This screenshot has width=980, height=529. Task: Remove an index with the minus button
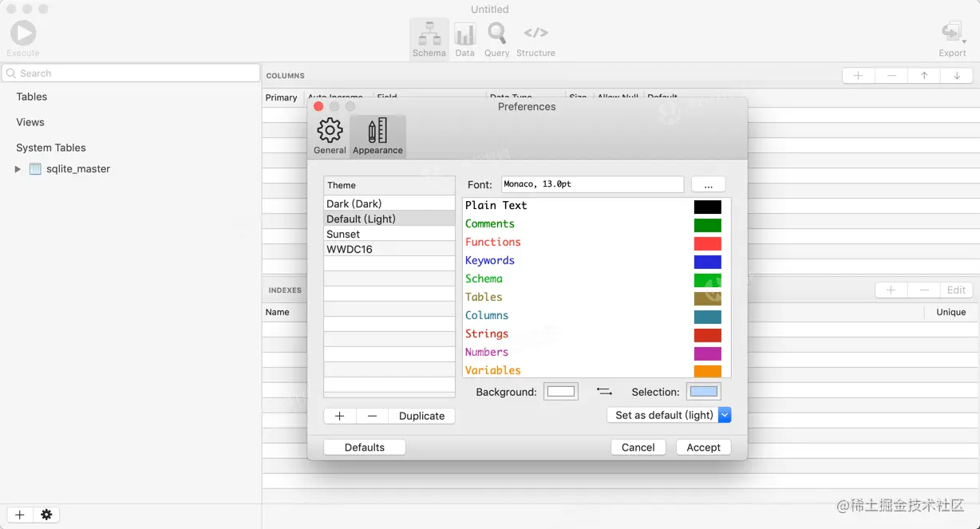[924, 290]
